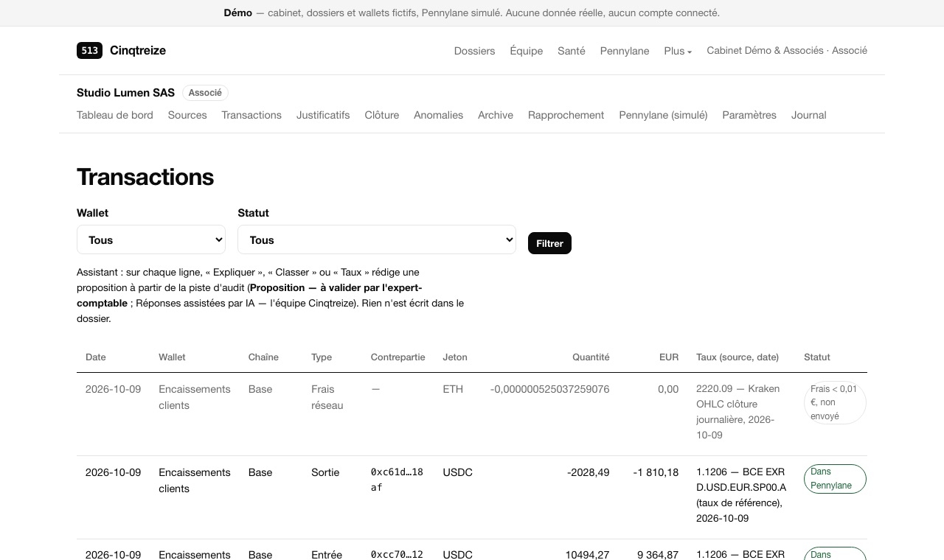Click quantity -2028,49
This screenshot has width=944, height=560.
point(589,472)
